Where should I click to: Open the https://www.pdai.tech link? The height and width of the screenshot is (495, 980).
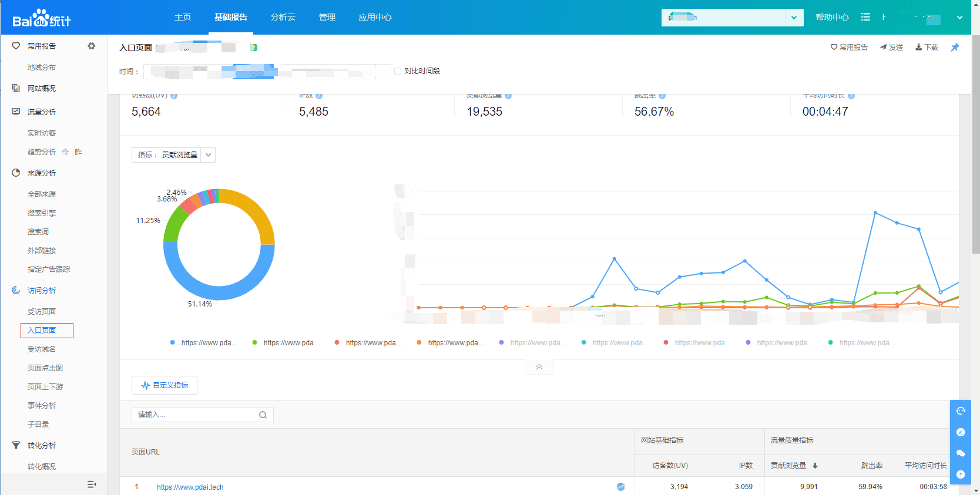190,487
